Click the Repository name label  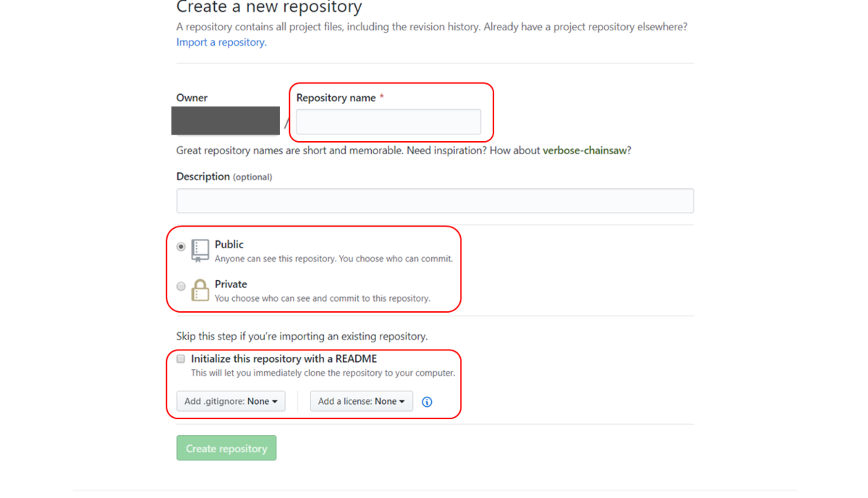336,98
